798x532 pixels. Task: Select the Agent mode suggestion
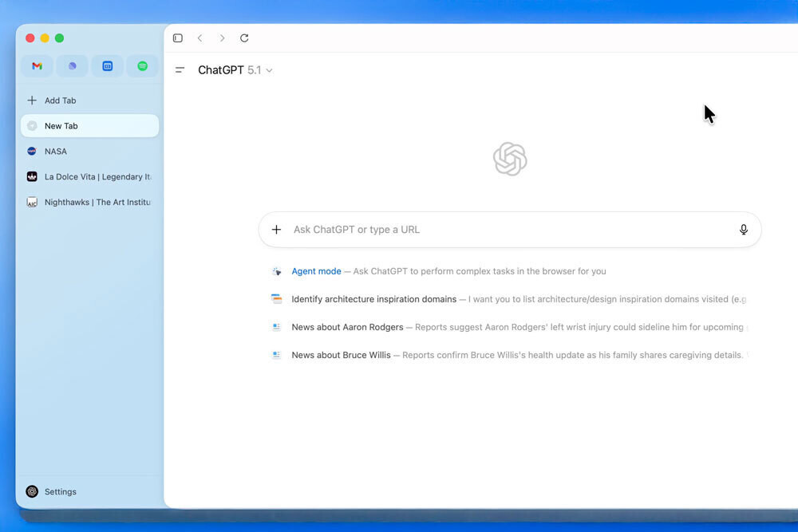[316, 271]
